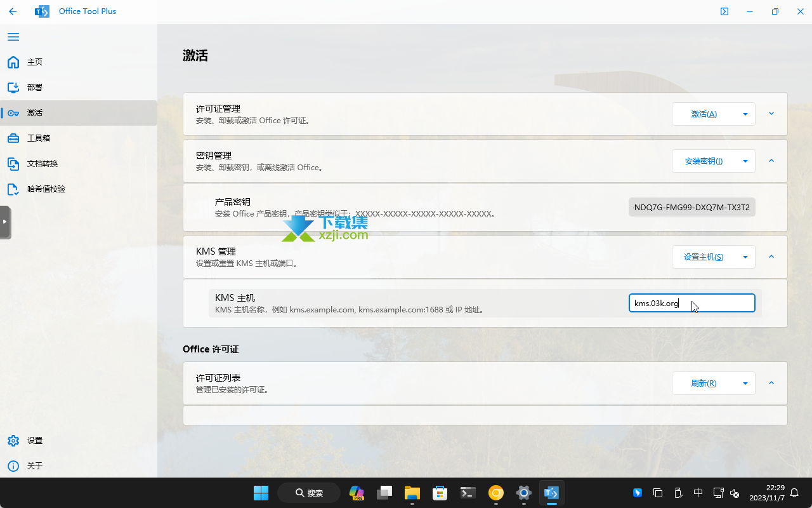Image resolution: width=812 pixels, height=508 pixels.
Task: Click the yellow circle app on the taskbar
Action: [496, 493]
